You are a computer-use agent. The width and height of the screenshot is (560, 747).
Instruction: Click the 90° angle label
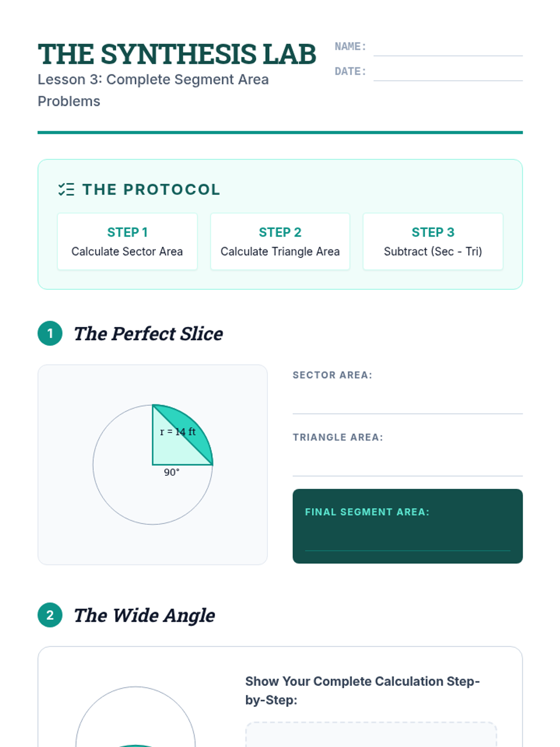172,472
